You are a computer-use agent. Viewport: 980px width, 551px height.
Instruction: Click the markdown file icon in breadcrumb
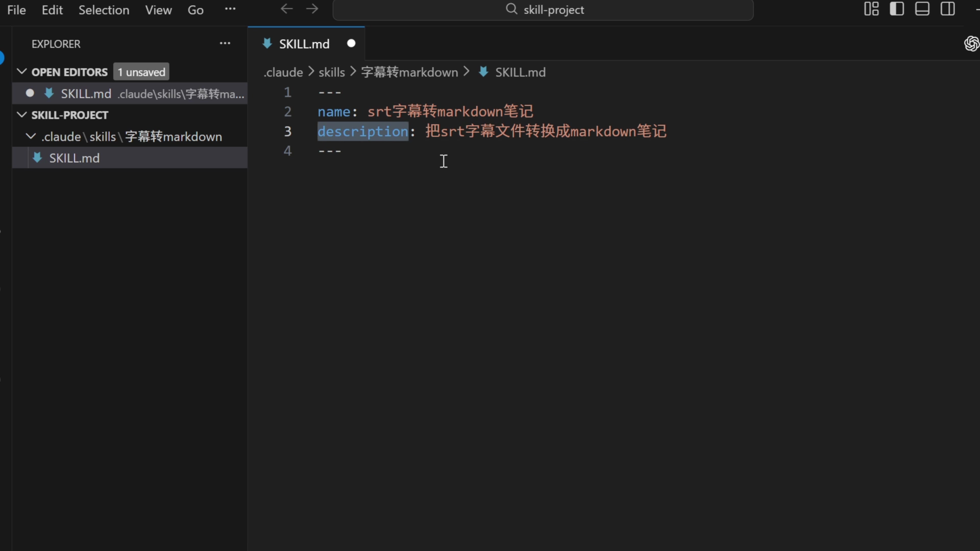[x=483, y=72]
